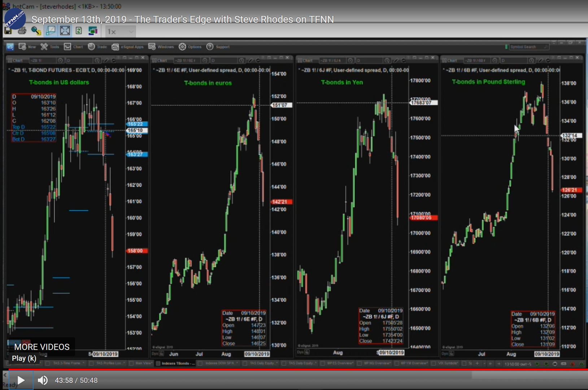Screen dimensions: 588x390
Task: Click the TFNN channel logo
Action: pos(15,19)
